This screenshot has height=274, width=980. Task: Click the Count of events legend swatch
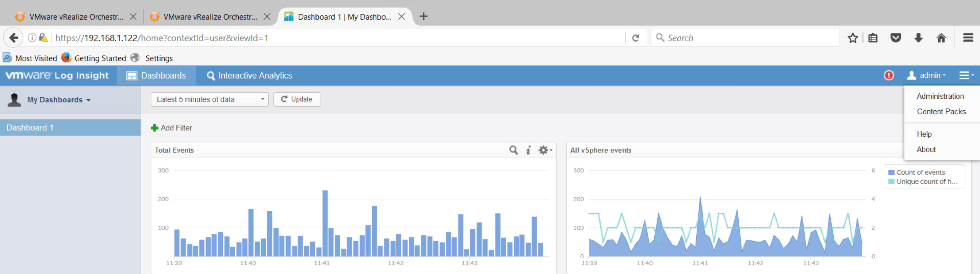click(x=891, y=172)
